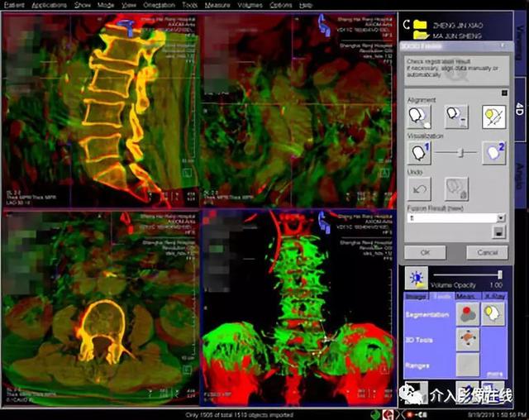
Task: Activate the axial vertebra fusion viewport
Action: 100,308
